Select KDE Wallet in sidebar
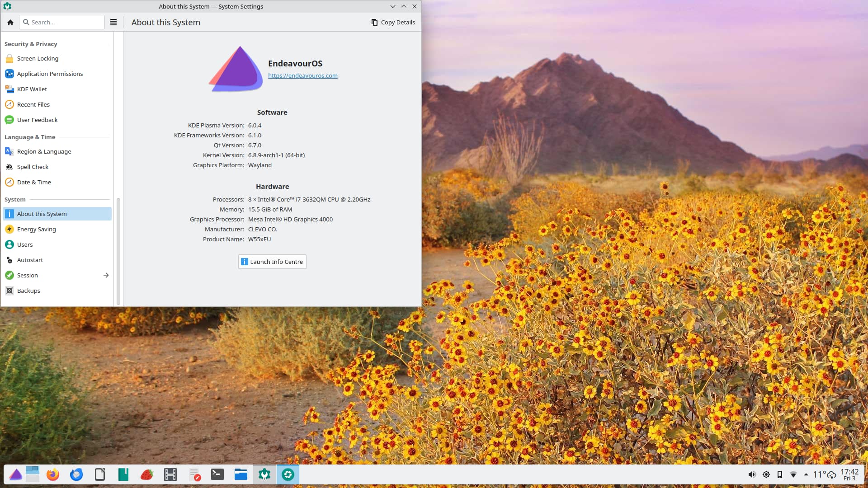 click(32, 89)
